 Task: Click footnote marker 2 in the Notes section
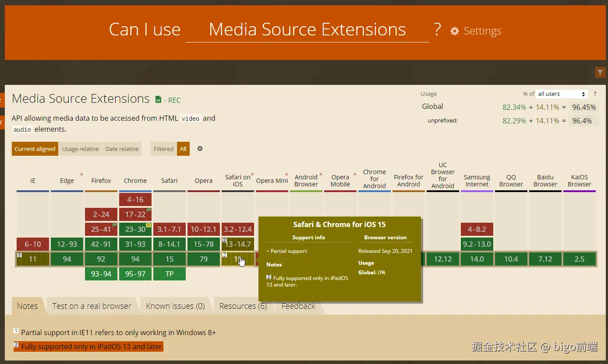click(16, 346)
